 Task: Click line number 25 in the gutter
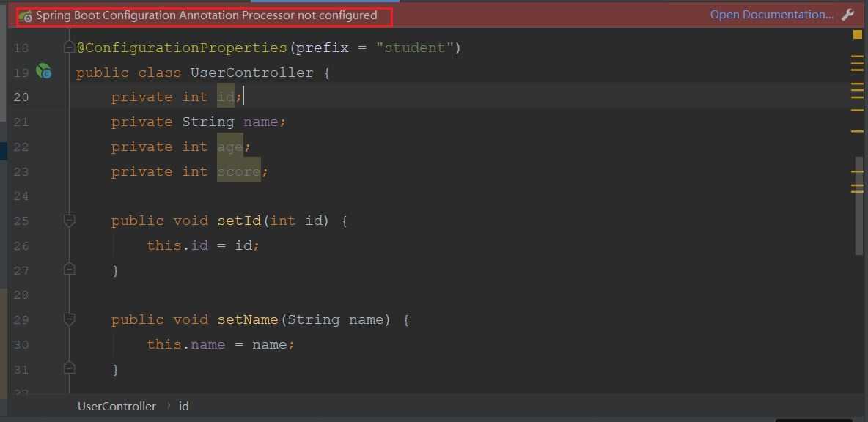coord(21,221)
